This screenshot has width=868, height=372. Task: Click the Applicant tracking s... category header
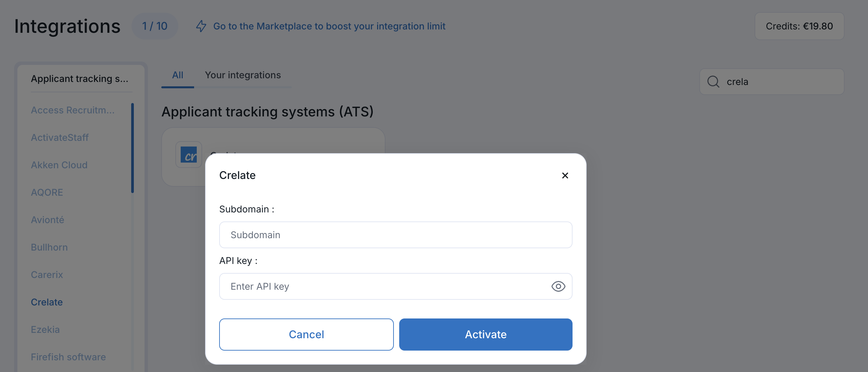click(x=80, y=79)
